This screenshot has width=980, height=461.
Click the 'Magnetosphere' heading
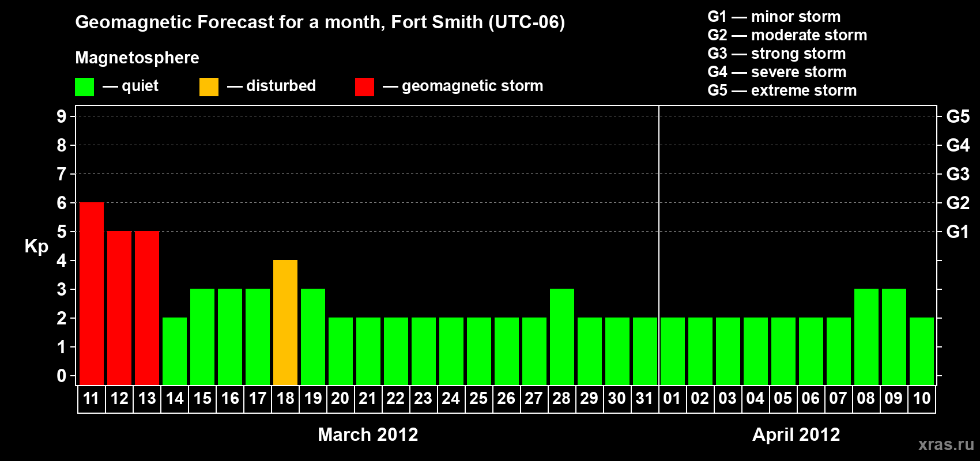137,58
